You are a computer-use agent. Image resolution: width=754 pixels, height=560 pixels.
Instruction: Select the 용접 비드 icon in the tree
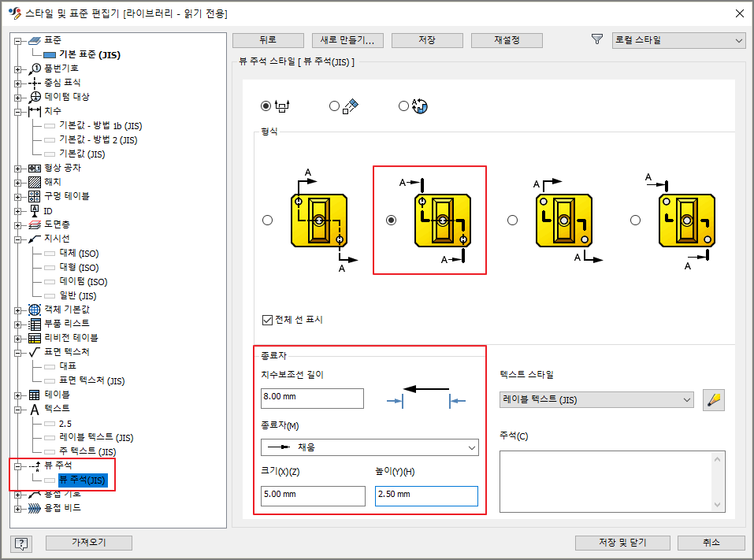click(33, 508)
